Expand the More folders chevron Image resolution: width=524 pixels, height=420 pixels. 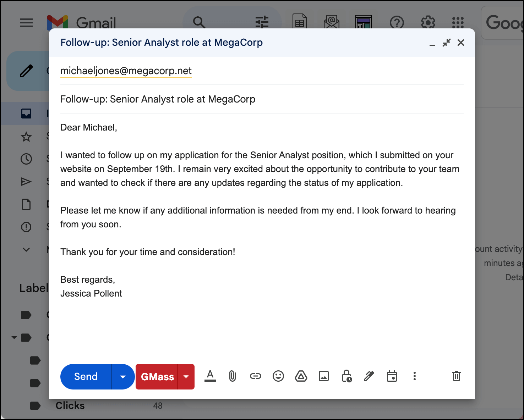coord(26,249)
